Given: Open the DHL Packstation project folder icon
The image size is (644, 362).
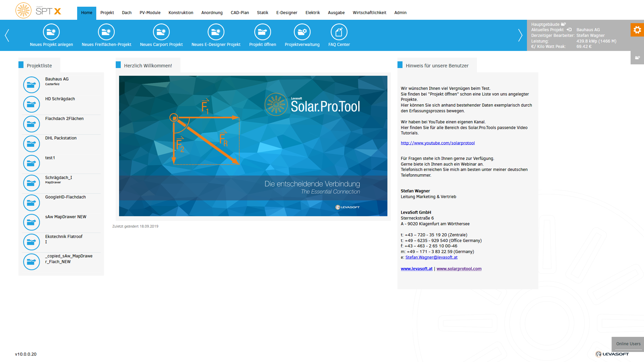Looking at the screenshot, I should tap(32, 143).
